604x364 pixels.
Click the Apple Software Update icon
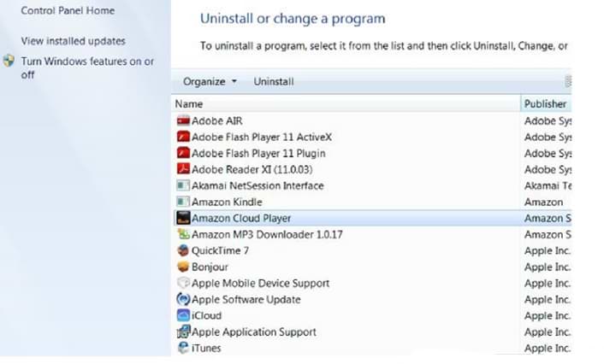pos(183,299)
